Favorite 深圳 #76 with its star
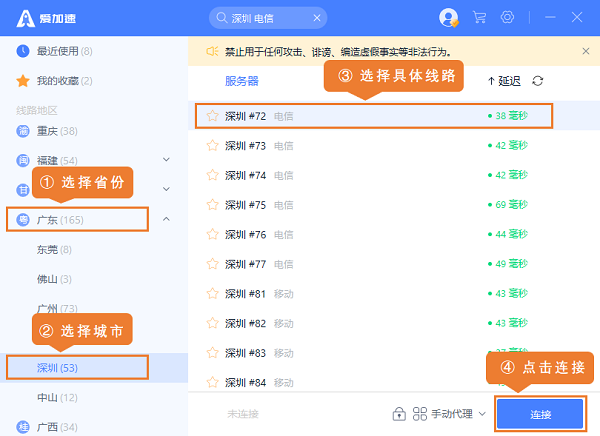The image size is (600, 436). click(x=212, y=234)
